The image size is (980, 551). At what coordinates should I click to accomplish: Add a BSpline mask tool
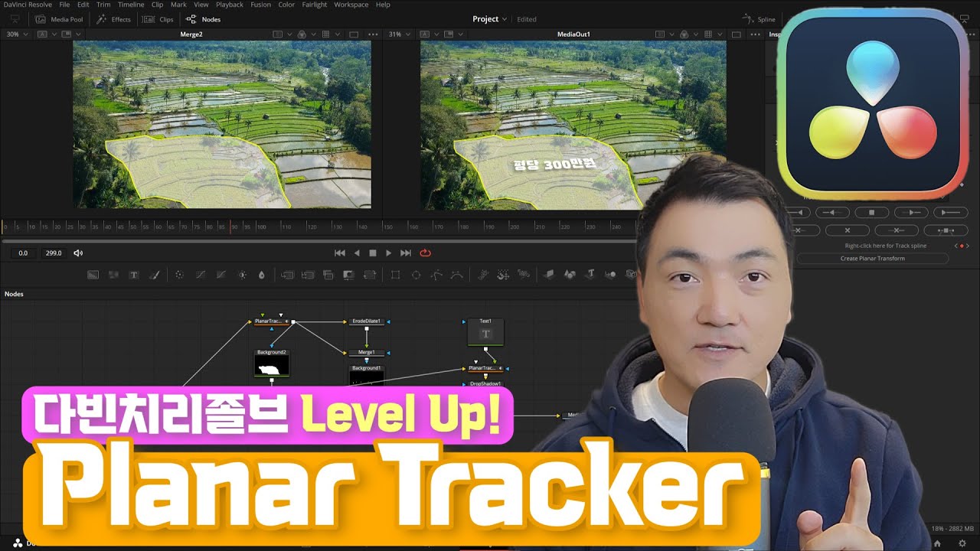(x=457, y=275)
